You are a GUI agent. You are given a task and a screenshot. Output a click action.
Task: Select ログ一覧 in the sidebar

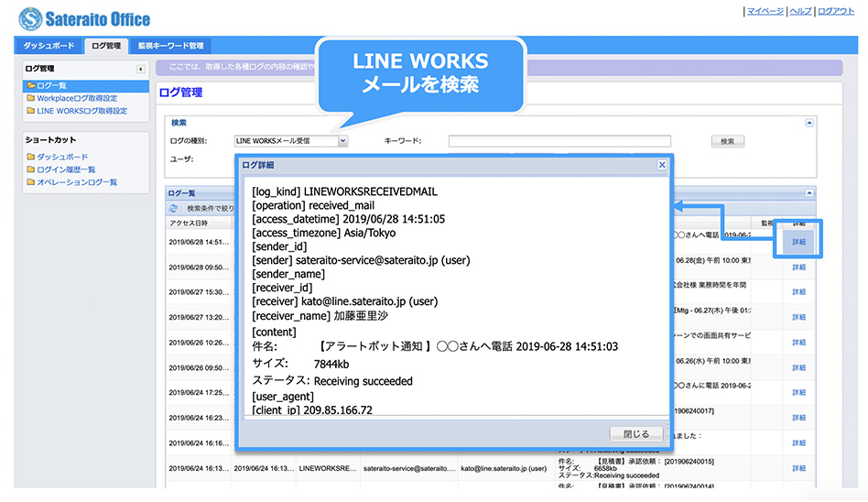tap(86, 85)
